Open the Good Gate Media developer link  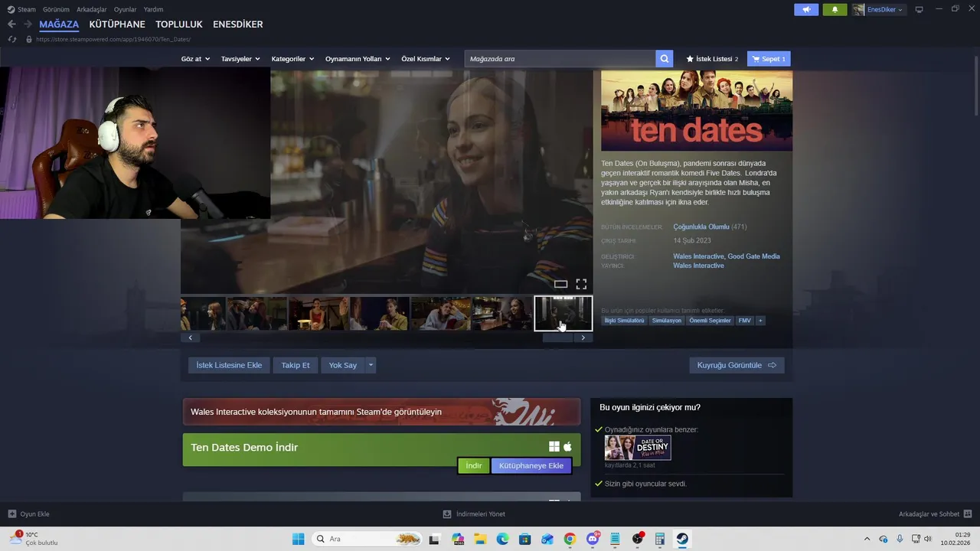tap(753, 256)
